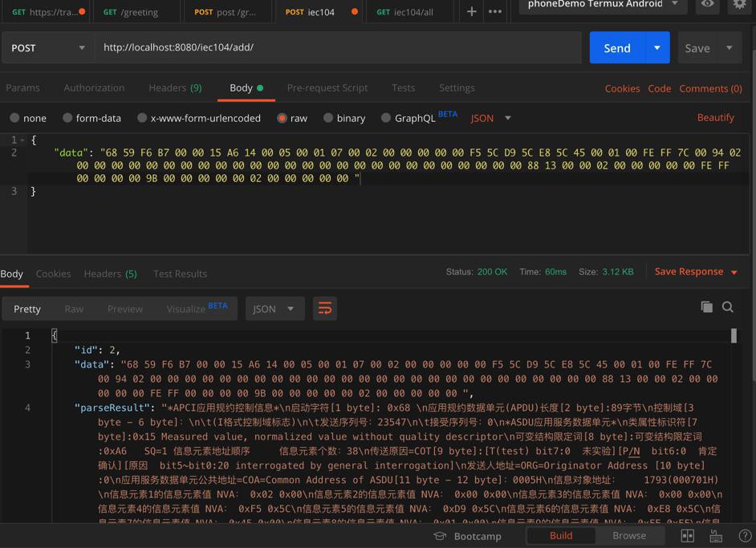Click the response size 3.12 KB value

[x=618, y=272]
